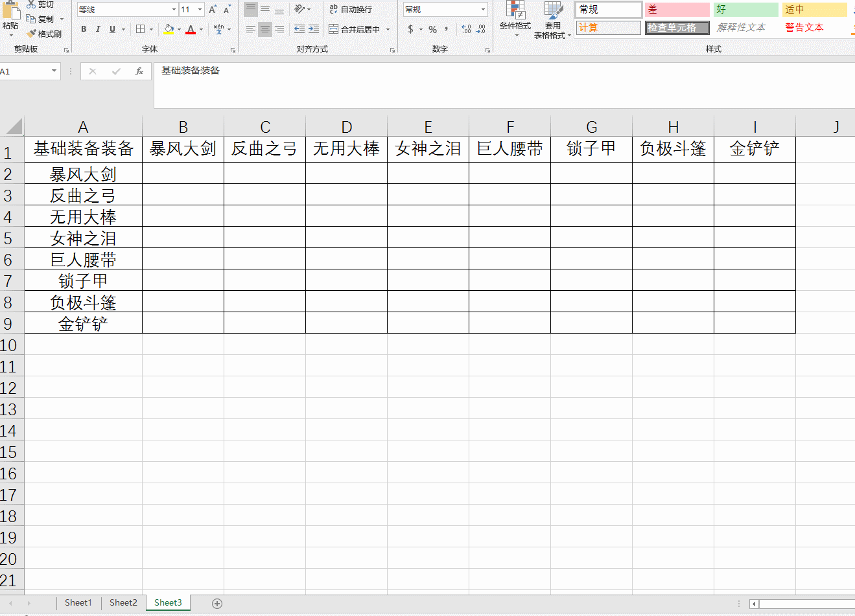Viewport: 855px width, 616px height.
Task: Toggle italic formatting
Action: tap(98, 29)
